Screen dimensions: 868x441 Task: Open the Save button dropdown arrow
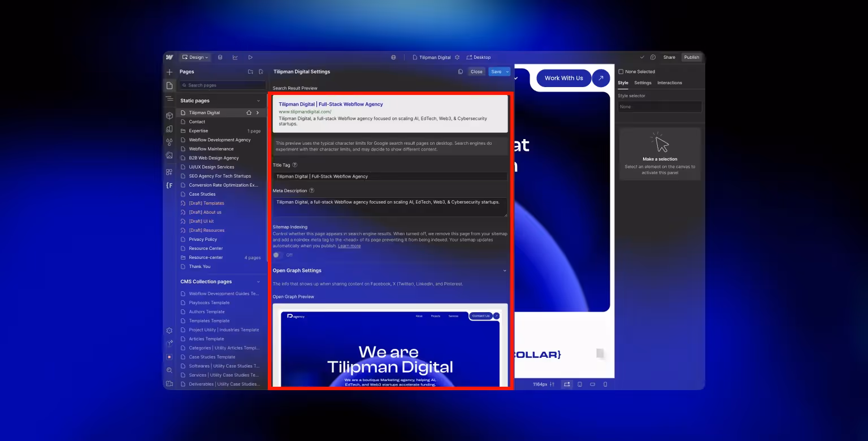point(507,72)
